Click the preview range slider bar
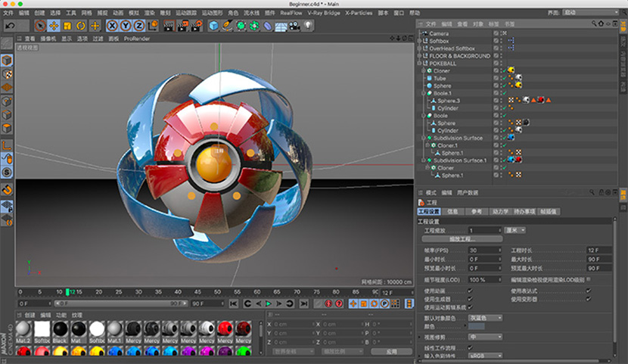Screen dimensions: 628x364 coord(120,303)
